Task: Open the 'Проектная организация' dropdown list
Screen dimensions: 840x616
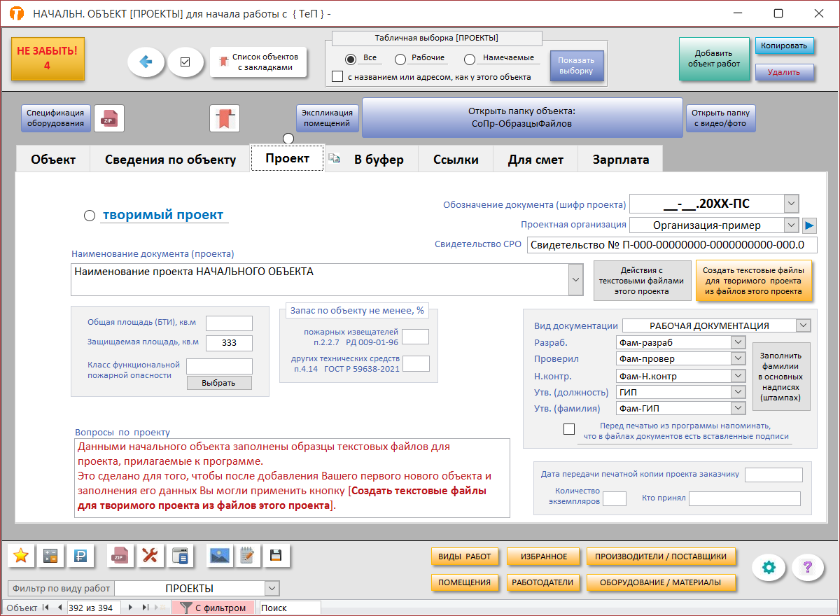Action: tap(791, 225)
